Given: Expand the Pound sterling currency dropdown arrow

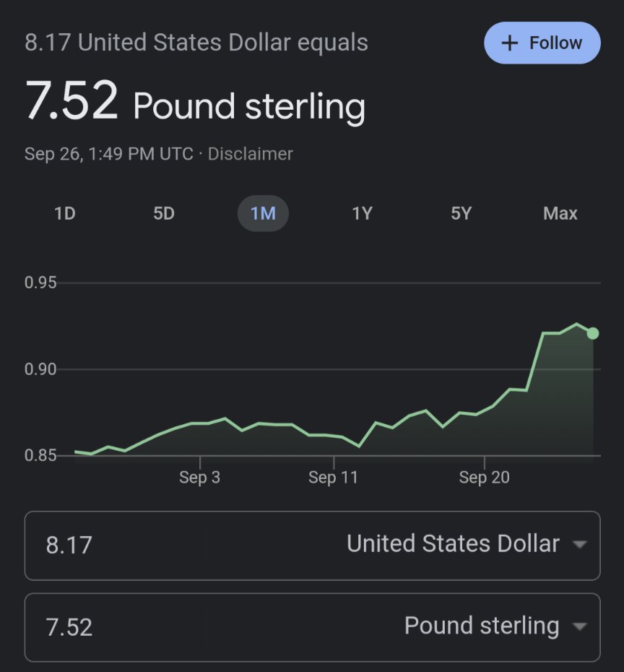Looking at the screenshot, I should (579, 626).
